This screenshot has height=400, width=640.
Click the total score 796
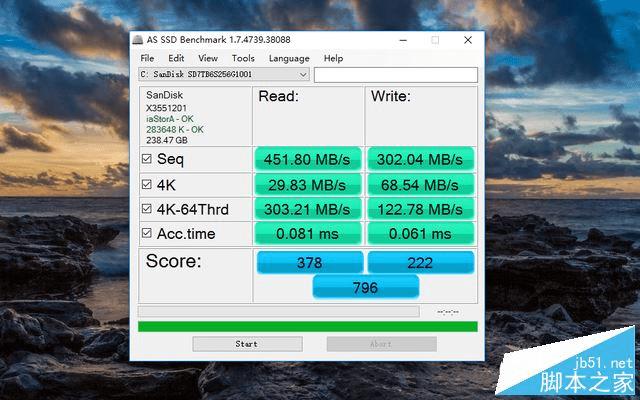[x=365, y=287]
